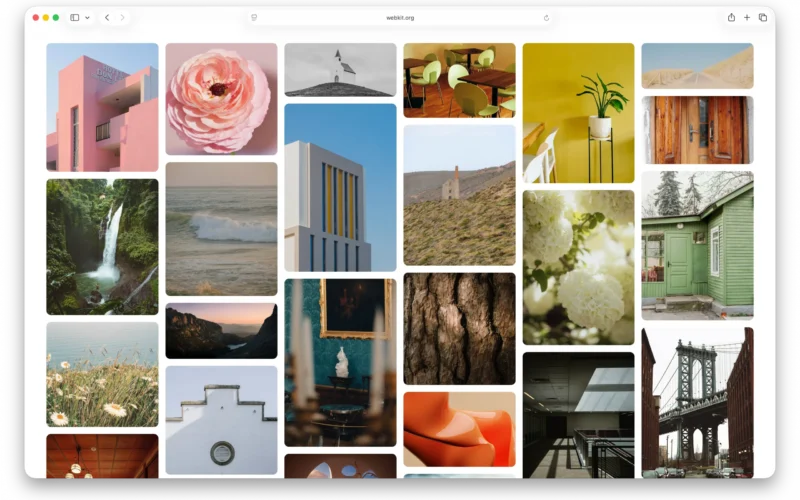Viewport: 800px width, 500px height.
Task: View the tree bark texture image
Action: (x=459, y=329)
